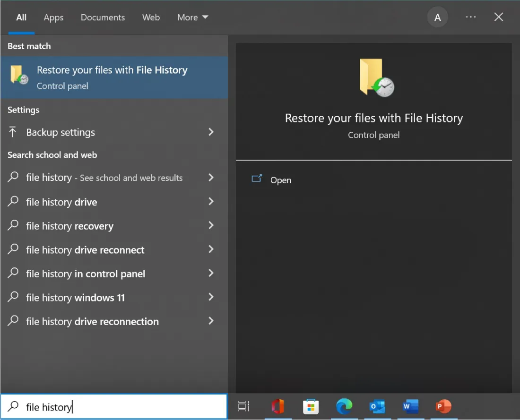Launch PowerPoint from the taskbar
The height and width of the screenshot is (420, 520).
pos(443,406)
